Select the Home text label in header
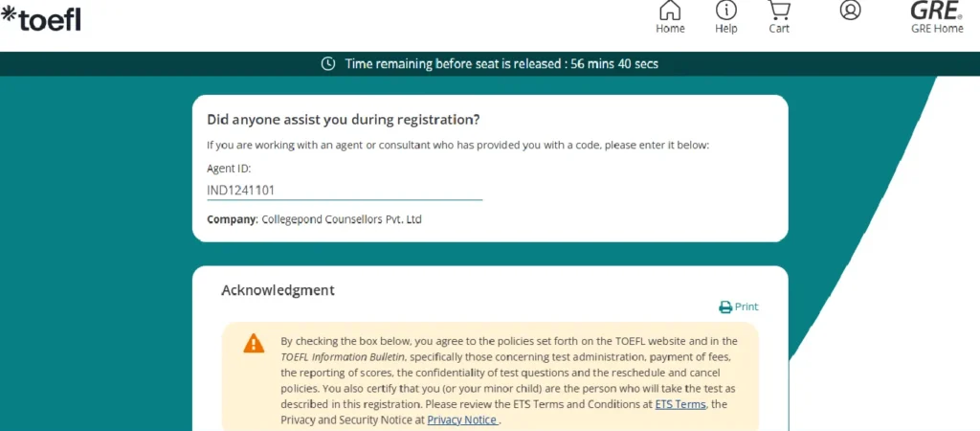Image resolution: width=980 pixels, height=431 pixels. [670, 29]
